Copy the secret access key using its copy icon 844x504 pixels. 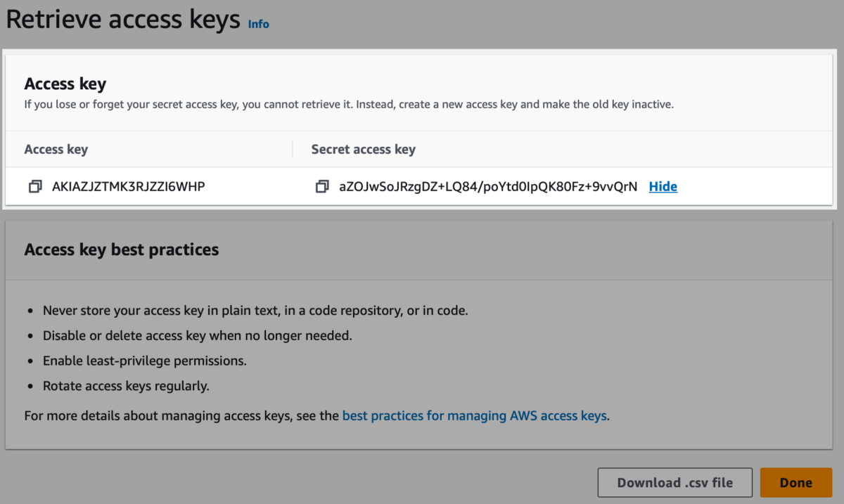pos(322,187)
